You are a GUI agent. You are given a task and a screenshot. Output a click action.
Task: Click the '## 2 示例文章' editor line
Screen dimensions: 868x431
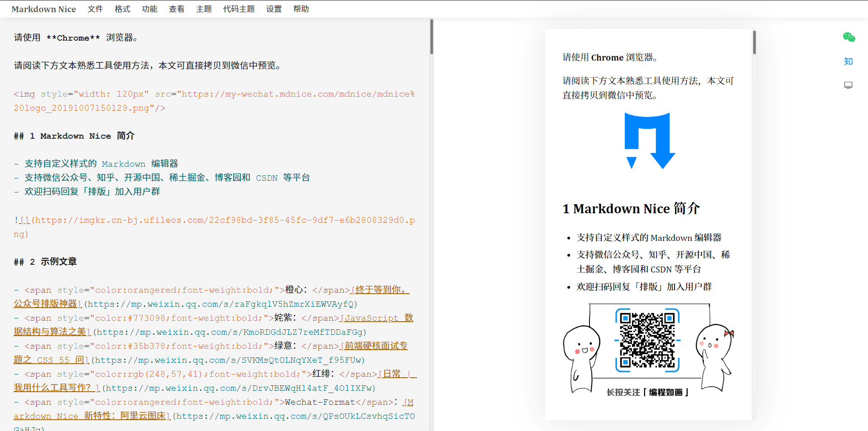[x=45, y=262]
